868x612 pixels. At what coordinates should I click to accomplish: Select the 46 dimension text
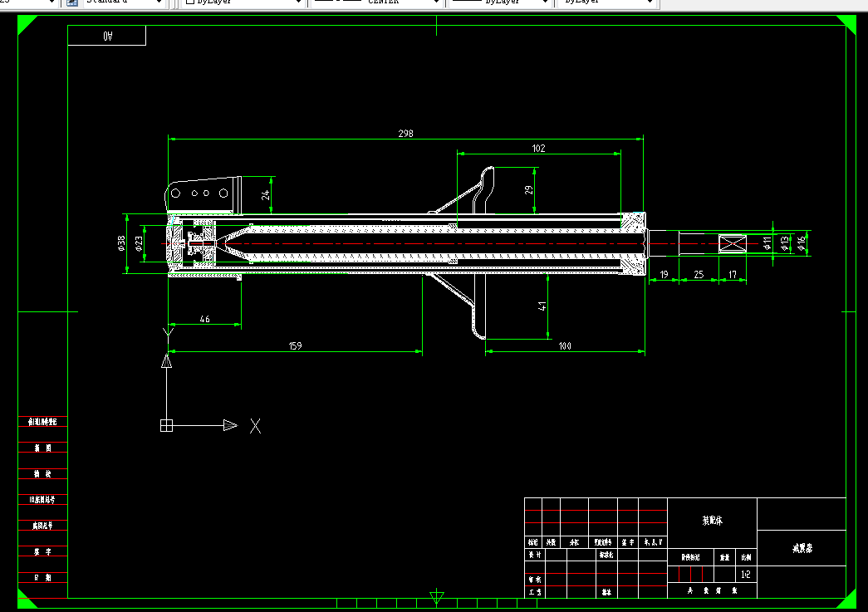[205, 319]
